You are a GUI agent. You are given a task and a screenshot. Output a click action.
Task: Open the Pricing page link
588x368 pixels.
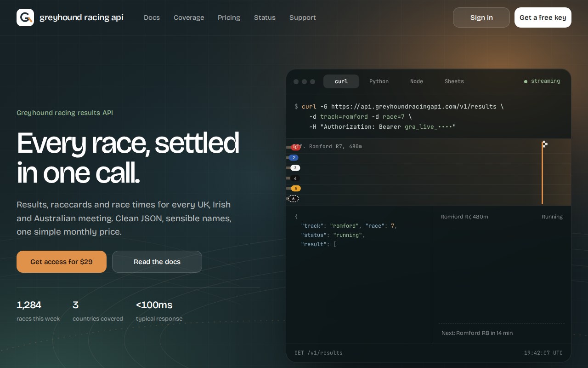pos(229,17)
